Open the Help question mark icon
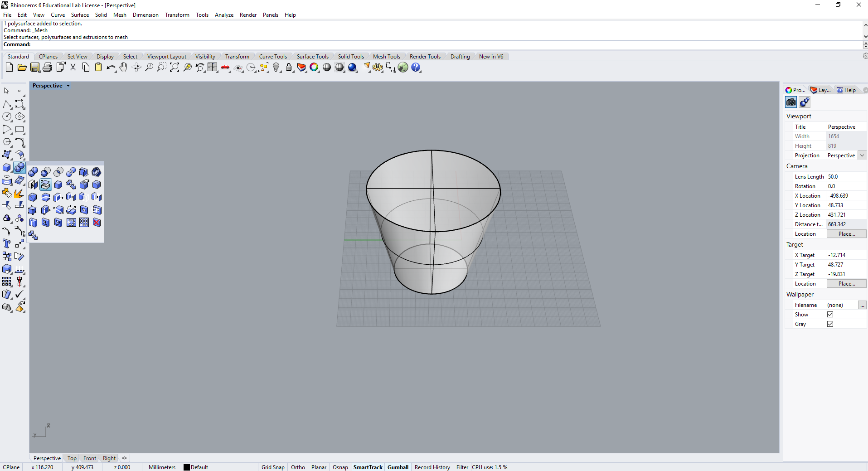This screenshot has height=471, width=868. click(416, 68)
